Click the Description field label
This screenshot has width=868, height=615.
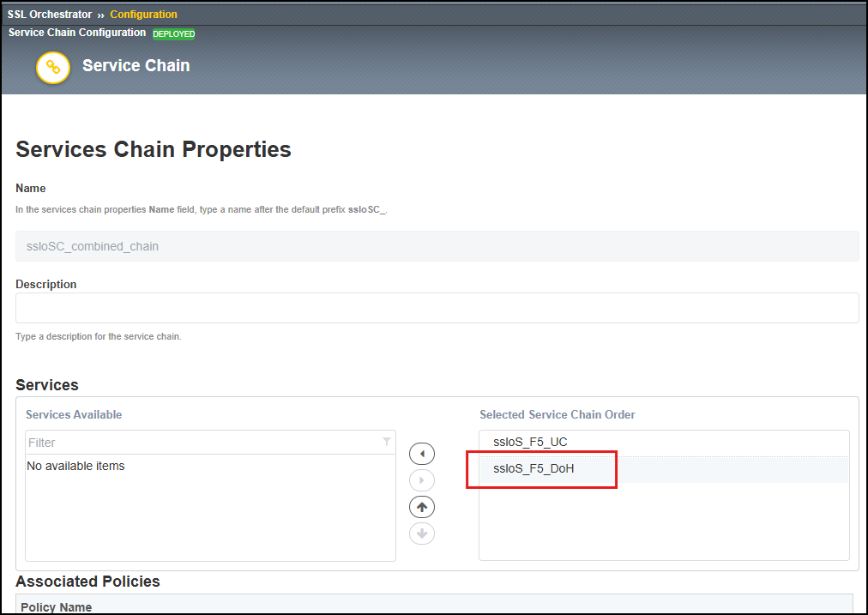[46, 284]
